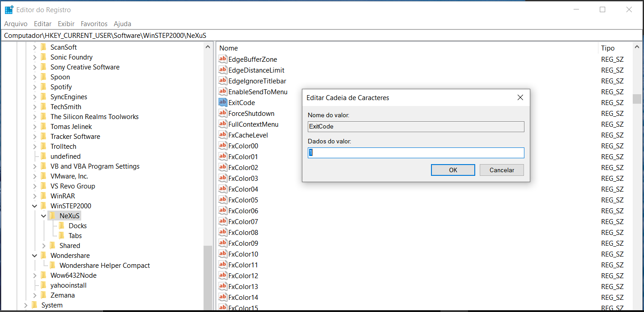This screenshot has height=312, width=644.
Task: Click the Dados do valor text field
Action: [415, 153]
